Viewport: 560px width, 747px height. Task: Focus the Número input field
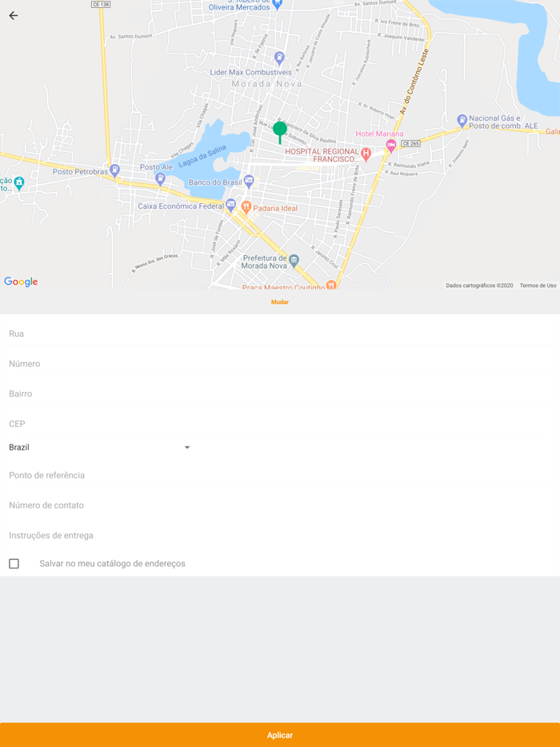click(280, 363)
